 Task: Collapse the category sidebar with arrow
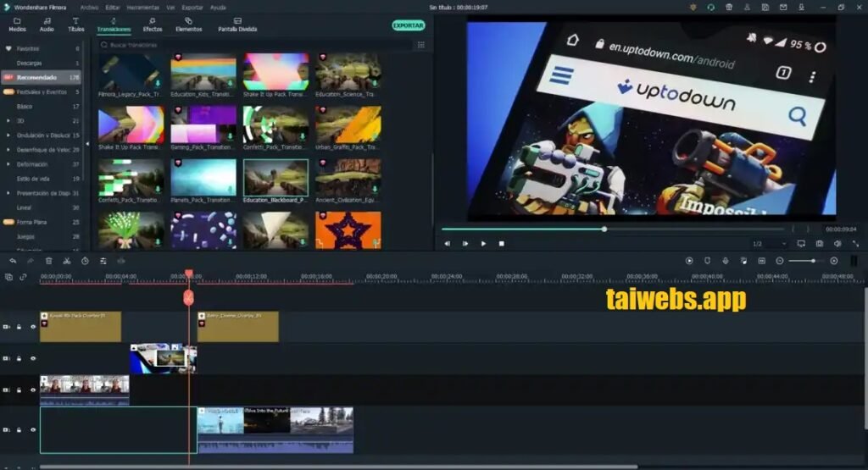(x=87, y=144)
